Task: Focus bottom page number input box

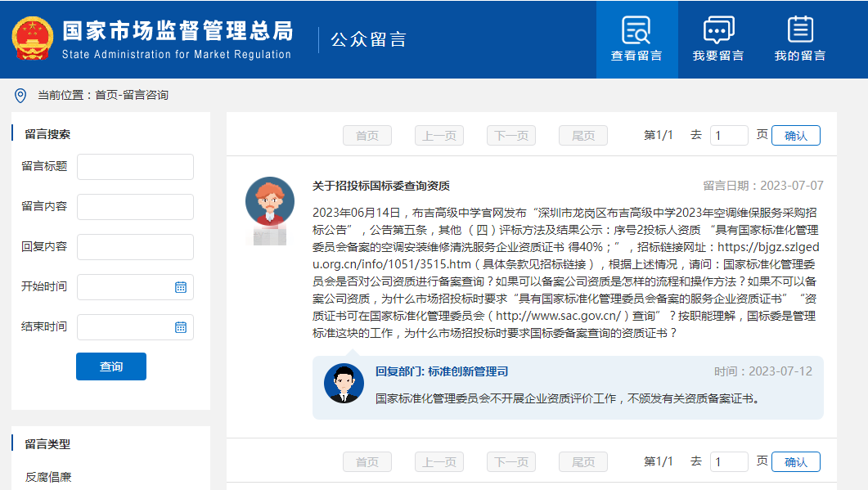Action: [x=729, y=461]
